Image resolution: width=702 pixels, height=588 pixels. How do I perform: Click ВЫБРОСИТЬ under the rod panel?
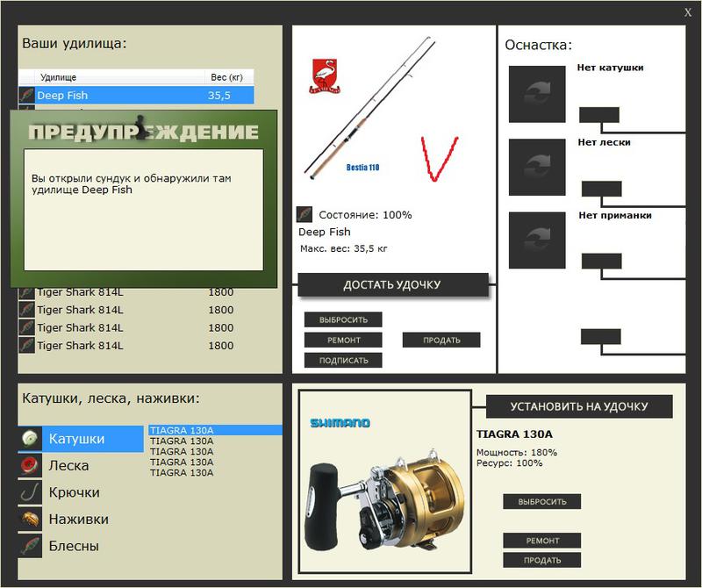[x=343, y=319]
